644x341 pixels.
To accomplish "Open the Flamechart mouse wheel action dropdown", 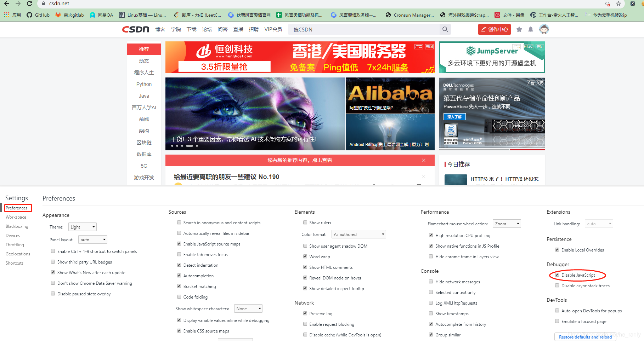I will click(507, 223).
